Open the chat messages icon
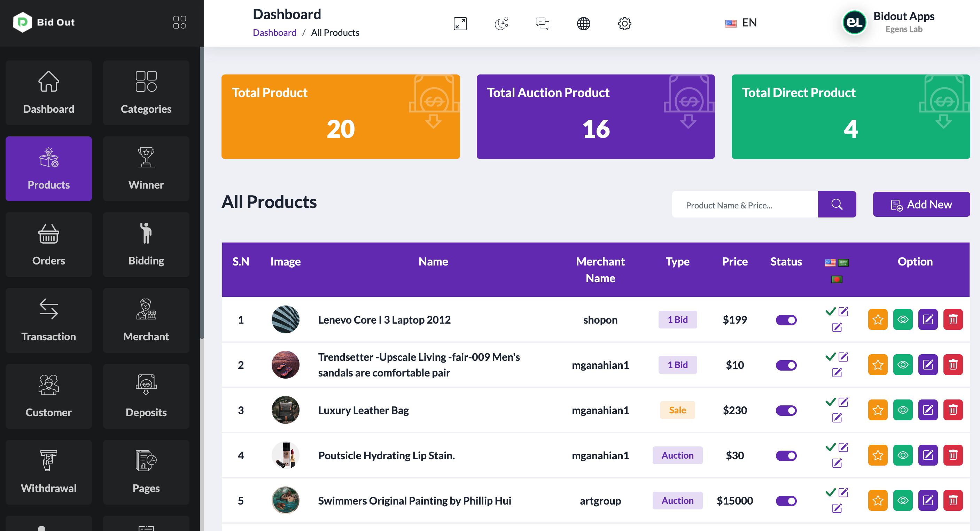Screen dimensions: 980x531 point(543,23)
